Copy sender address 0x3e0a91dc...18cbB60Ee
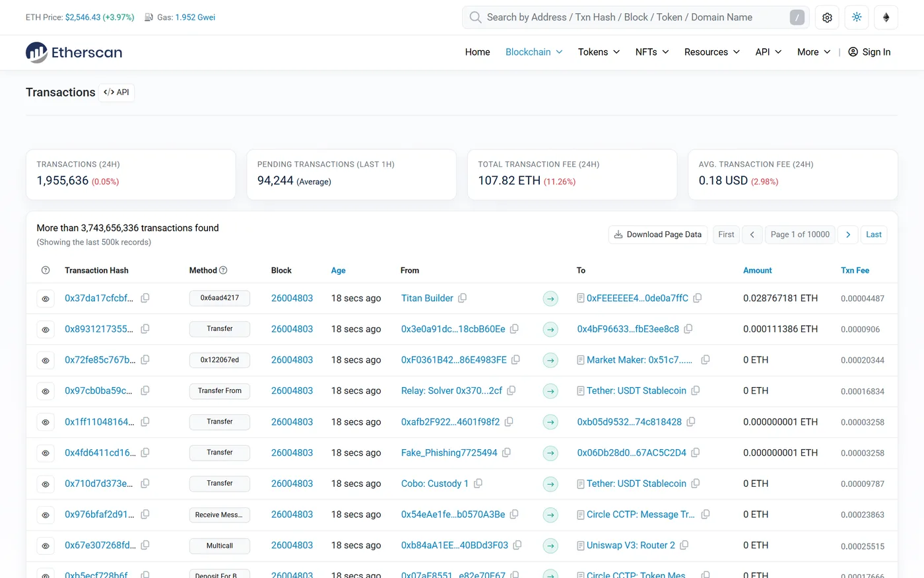The image size is (924, 578). tap(514, 329)
